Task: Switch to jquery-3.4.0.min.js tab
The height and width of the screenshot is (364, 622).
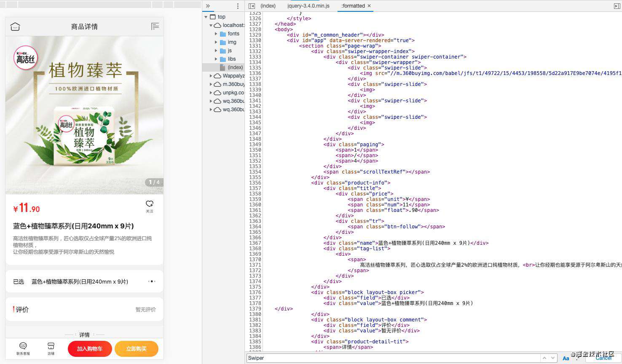Action: click(308, 6)
